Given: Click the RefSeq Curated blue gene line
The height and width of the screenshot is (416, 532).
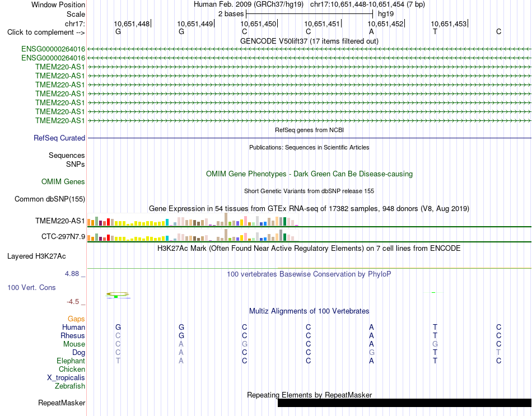Looking at the screenshot, I should click(310, 138).
